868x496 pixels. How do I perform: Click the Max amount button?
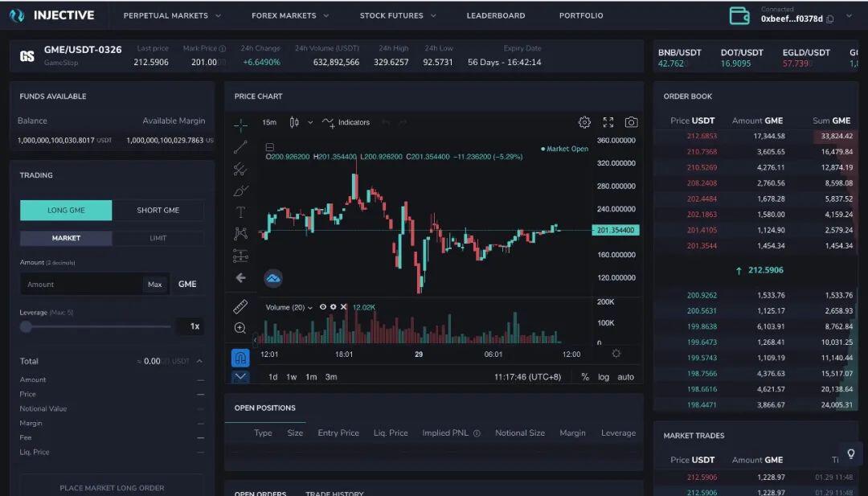point(155,285)
